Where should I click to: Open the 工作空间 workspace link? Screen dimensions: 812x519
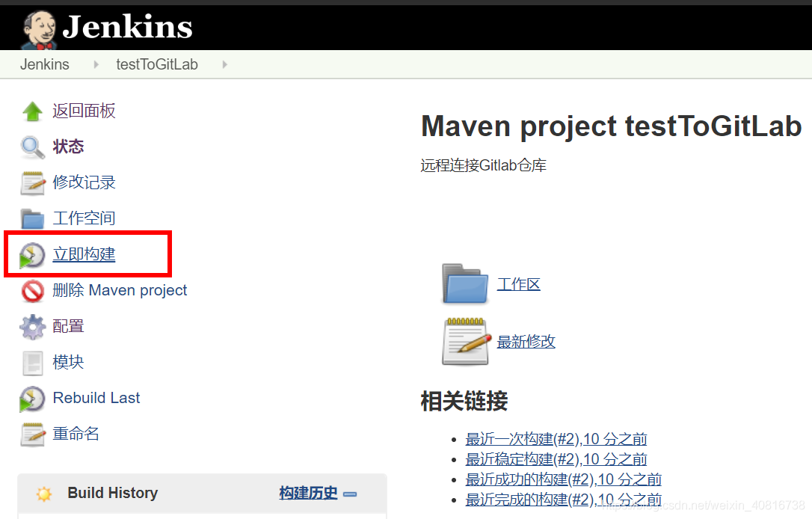[84, 218]
